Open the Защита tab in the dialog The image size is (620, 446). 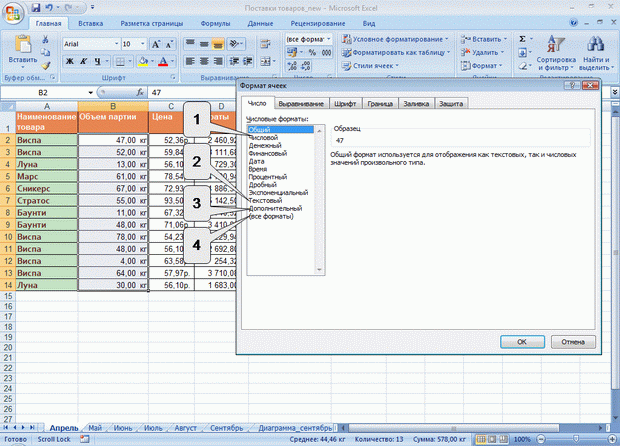(451, 104)
